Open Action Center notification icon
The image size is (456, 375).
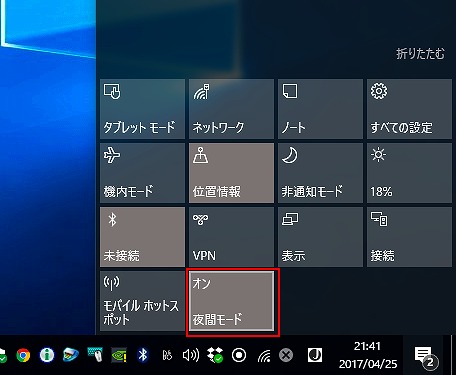[x=425, y=356]
